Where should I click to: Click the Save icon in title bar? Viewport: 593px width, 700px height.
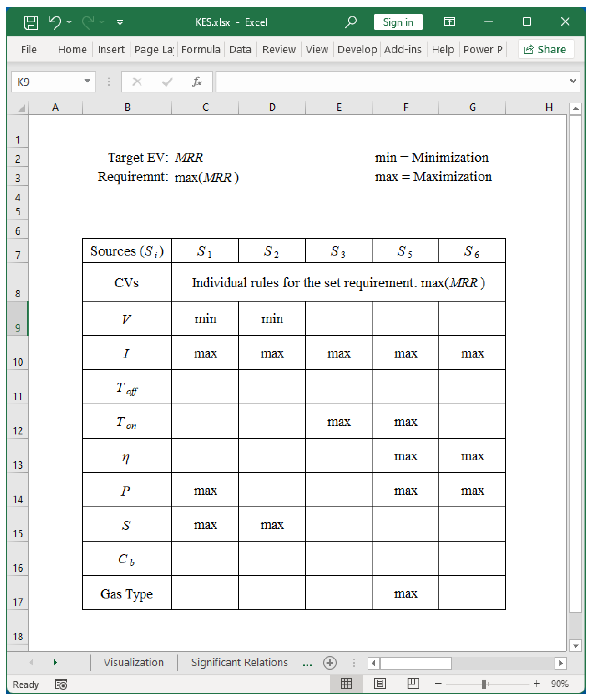(x=31, y=23)
